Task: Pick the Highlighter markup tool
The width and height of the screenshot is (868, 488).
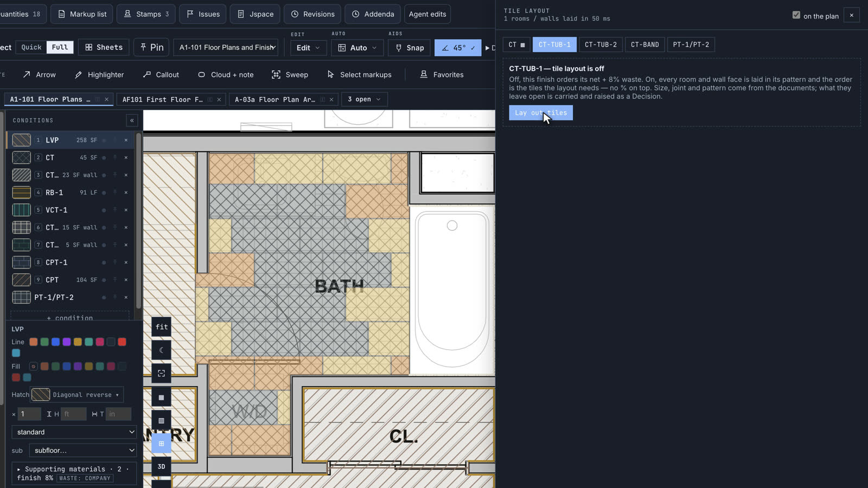Action: [99, 75]
